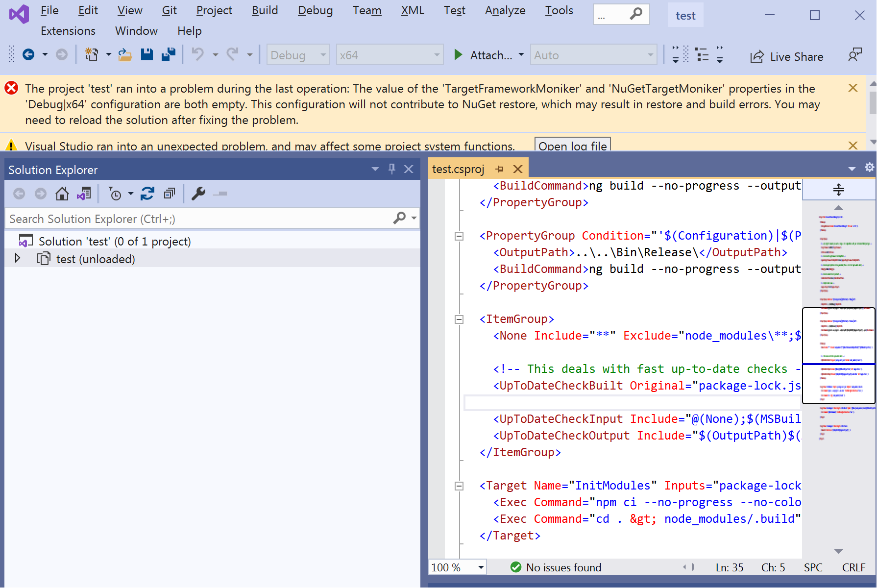The width and height of the screenshot is (877, 588).
Task: Click the Open log file button
Action: tap(572, 146)
